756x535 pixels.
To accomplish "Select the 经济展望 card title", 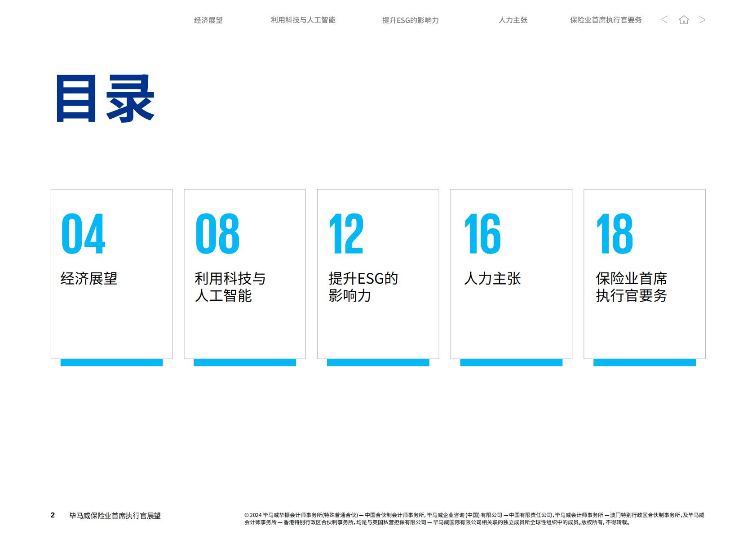I will point(89,279).
